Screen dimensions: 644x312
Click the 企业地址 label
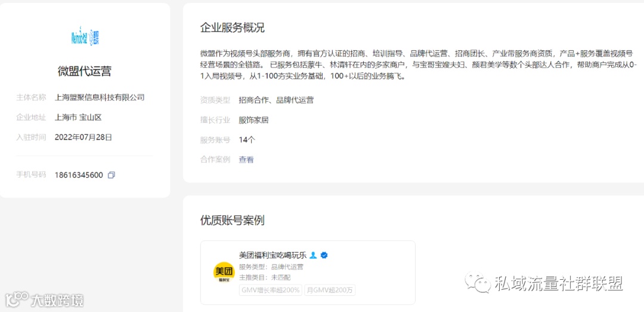(31, 118)
